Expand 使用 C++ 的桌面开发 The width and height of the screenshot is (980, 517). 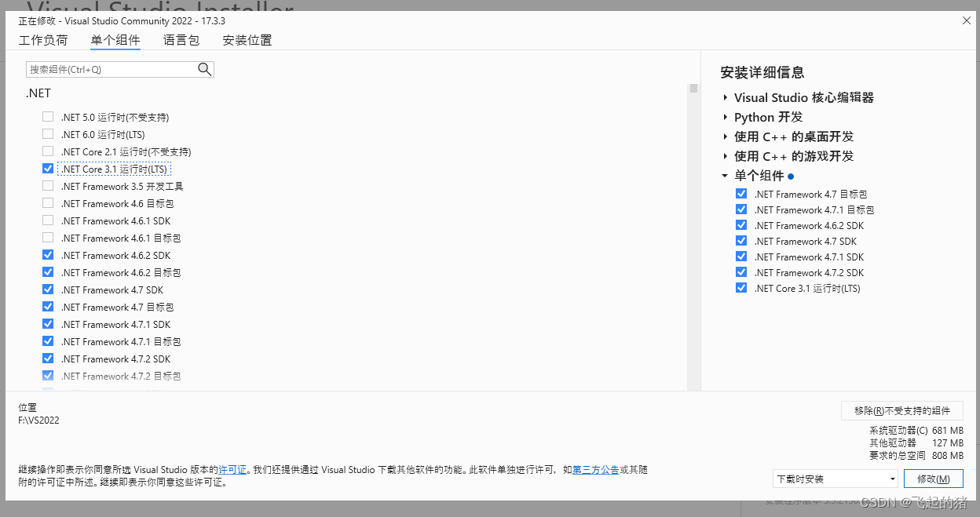point(725,137)
